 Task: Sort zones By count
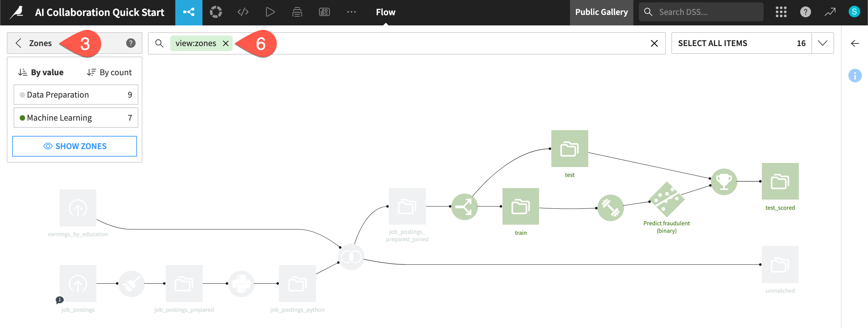point(109,73)
